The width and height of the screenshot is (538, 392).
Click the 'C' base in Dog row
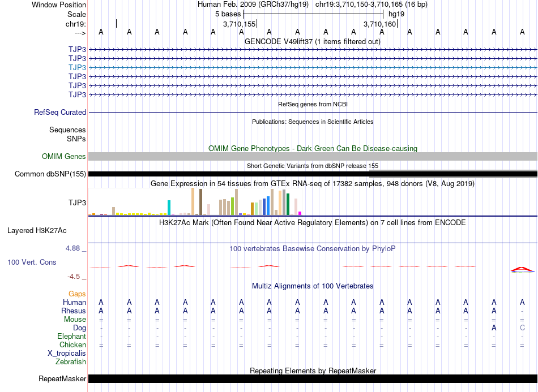[x=522, y=328]
